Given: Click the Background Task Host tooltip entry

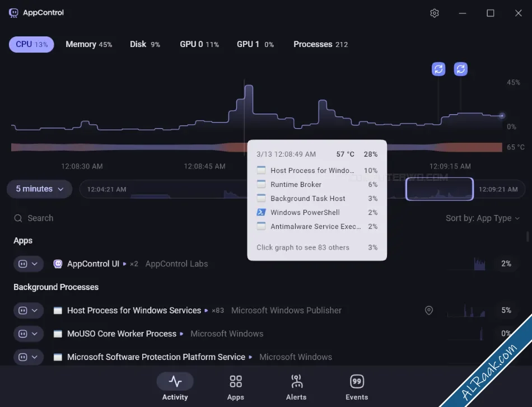Looking at the screenshot, I should pos(317,198).
